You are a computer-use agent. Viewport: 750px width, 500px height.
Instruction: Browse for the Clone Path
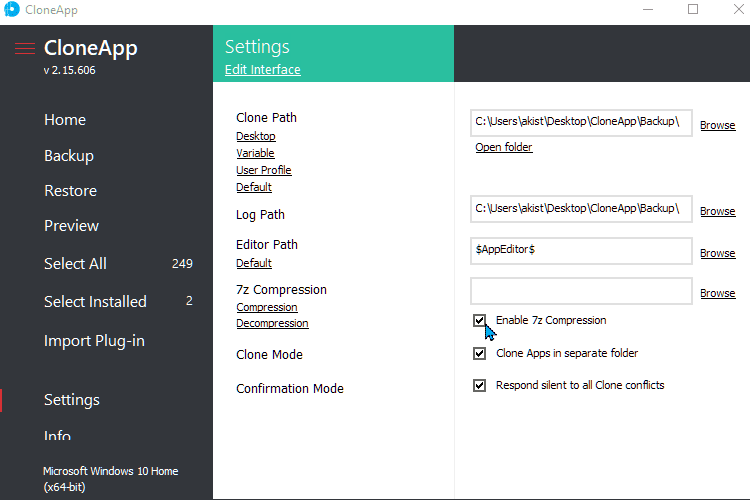(x=717, y=125)
